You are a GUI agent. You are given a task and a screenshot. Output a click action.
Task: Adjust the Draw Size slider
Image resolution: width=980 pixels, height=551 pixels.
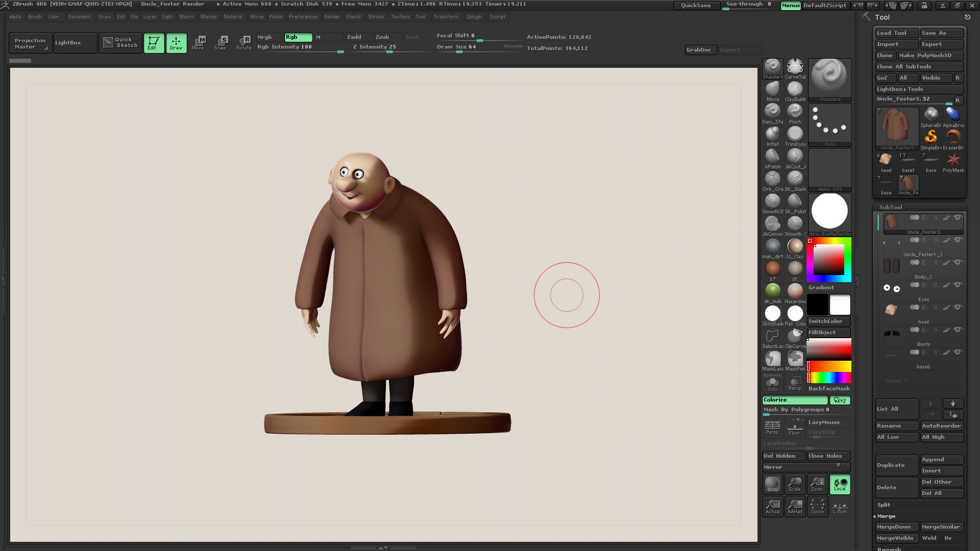(480, 47)
